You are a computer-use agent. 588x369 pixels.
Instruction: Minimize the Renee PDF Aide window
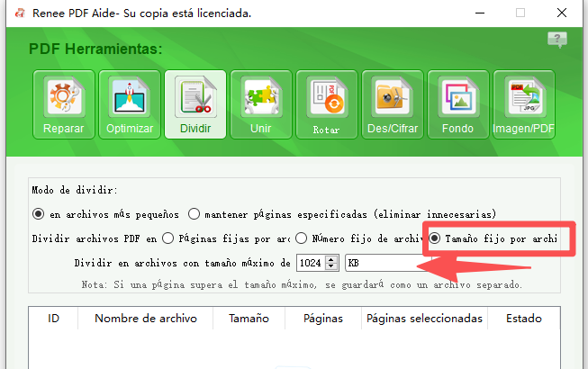click(480, 13)
